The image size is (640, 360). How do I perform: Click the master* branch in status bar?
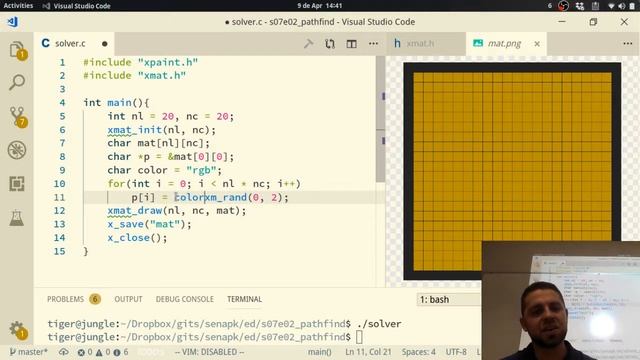28,352
